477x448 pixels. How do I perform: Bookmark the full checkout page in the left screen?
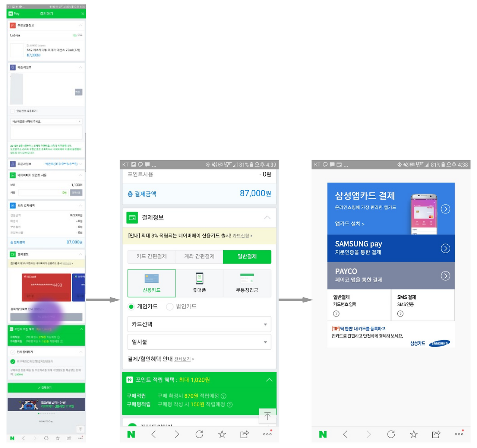58,438
